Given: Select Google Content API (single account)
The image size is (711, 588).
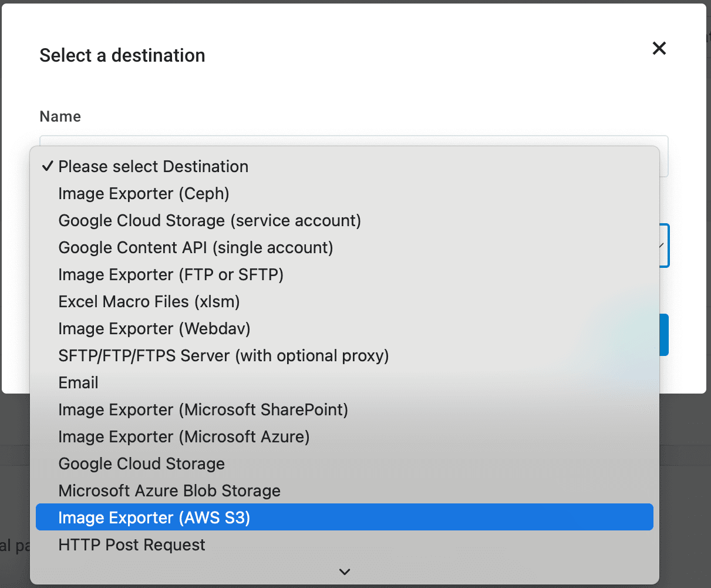Looking at the screenshot, I should coord(196,248).
